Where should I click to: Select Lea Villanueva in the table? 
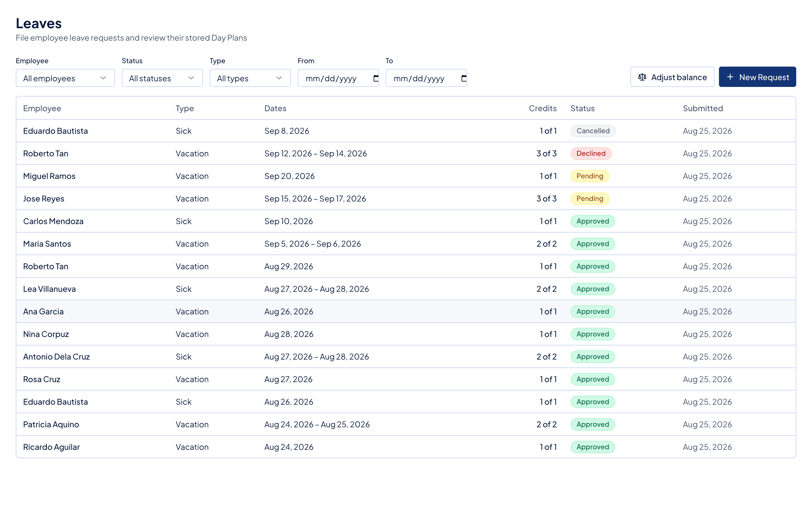(x=49, y=289)
